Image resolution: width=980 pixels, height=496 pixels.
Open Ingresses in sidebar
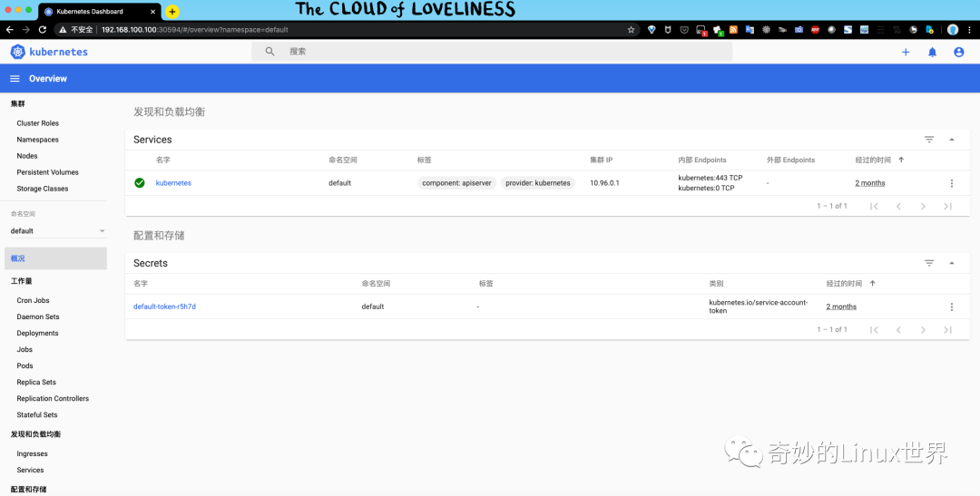[x=32, y=453]
